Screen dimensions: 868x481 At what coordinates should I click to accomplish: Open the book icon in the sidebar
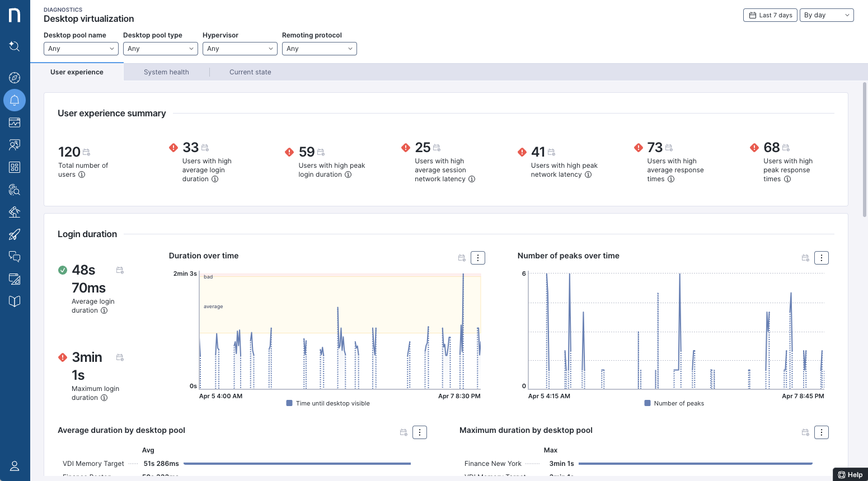[x=15, y=301]
